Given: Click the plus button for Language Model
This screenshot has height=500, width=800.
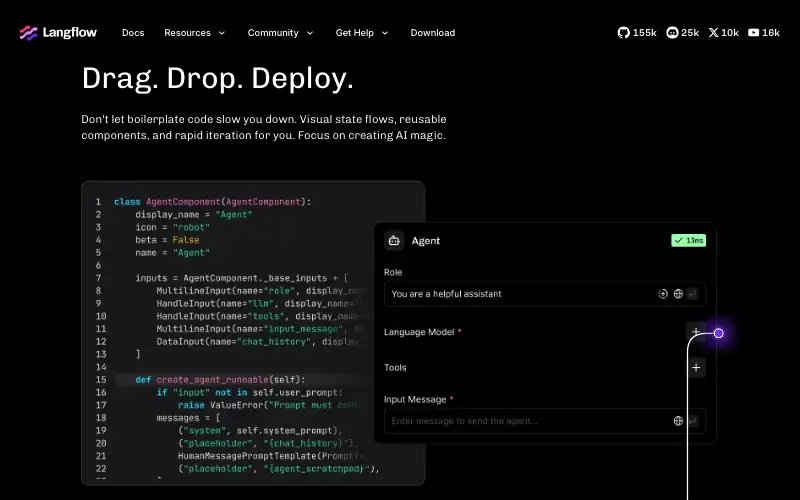Looking at the screenshot, I should tap(695, 332).
